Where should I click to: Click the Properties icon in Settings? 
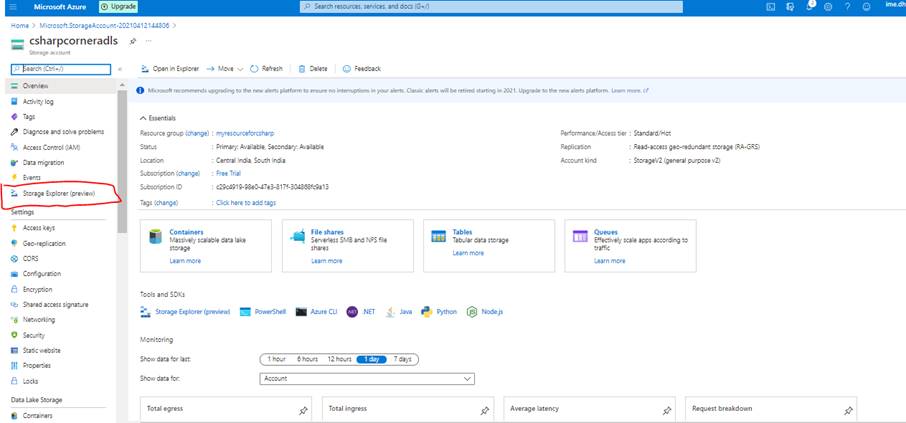click(x=14, y=365)
